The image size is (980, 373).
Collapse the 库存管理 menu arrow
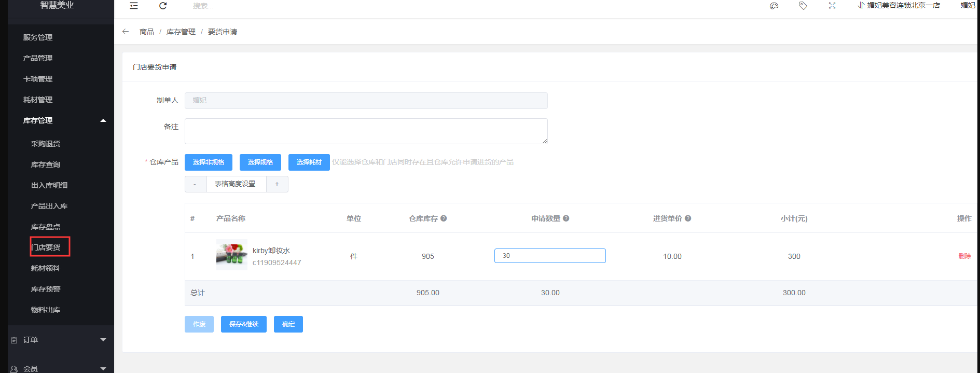(103, 120)
